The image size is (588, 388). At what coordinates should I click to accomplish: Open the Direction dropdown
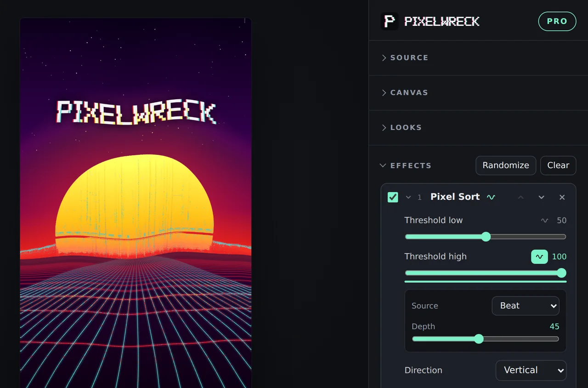coord(531,371)
